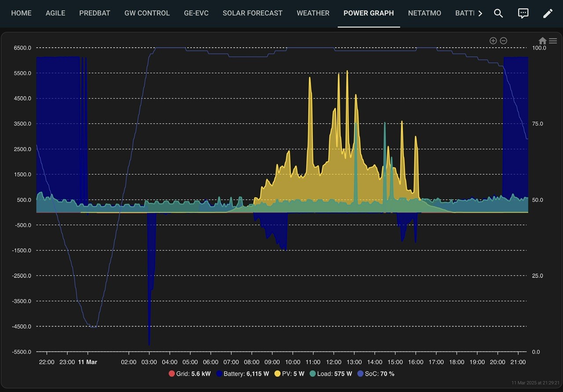Click the 2500.0 left axis value
Image resolution: width=563 pixels, height=392 pixels.
point(23,149)
